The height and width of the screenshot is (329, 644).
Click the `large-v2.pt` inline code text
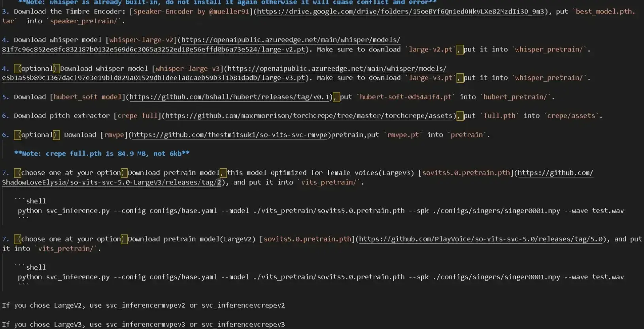click(431, 49)
